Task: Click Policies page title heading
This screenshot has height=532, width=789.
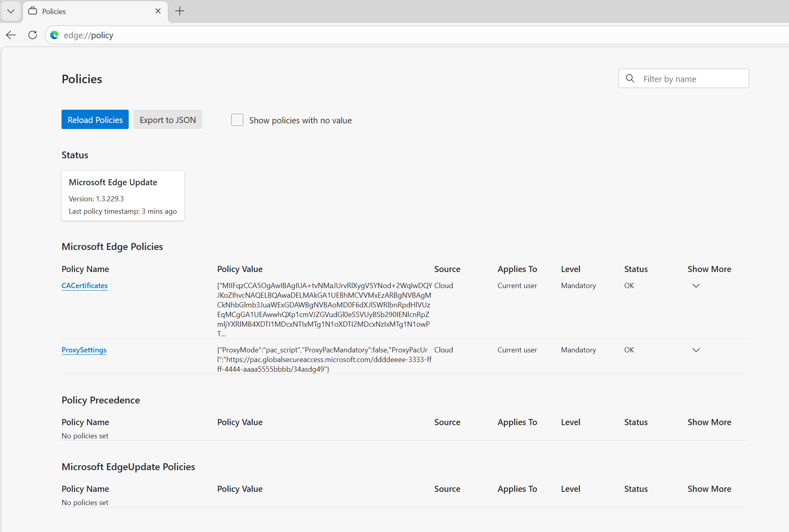Action: 82,79
